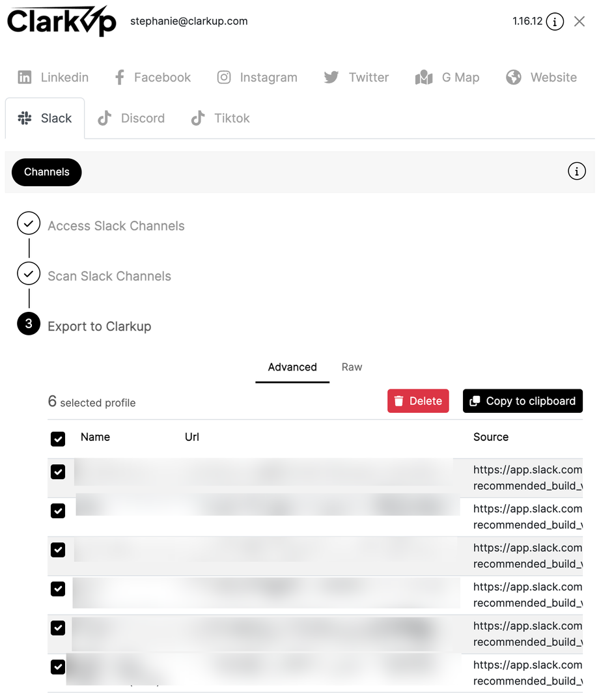This screenshot has width=599, height=700.
Task: Switch to the Linkedin tab
Action: (x=53, y=77)
